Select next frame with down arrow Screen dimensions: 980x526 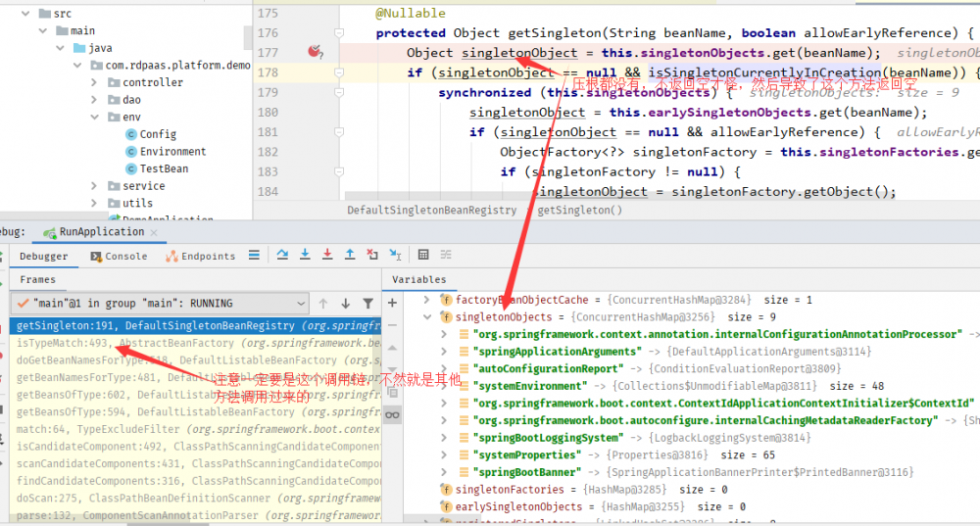345,304
